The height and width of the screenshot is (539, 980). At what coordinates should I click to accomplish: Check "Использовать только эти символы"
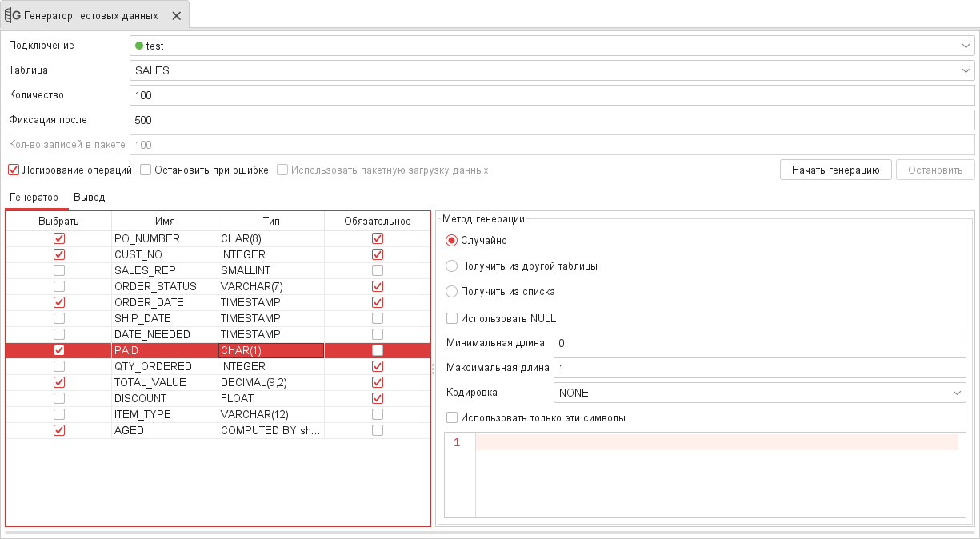pyautogui.click(x=452, y=416)
